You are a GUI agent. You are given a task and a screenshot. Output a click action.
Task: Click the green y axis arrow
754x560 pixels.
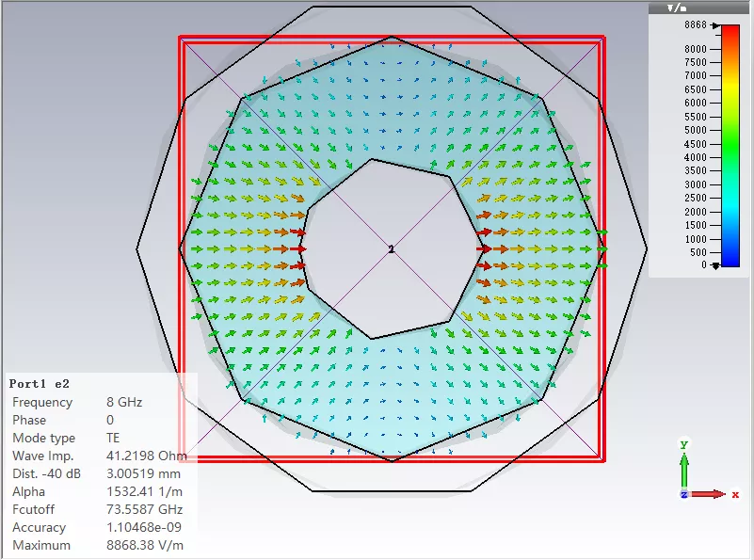click(683, 472)
